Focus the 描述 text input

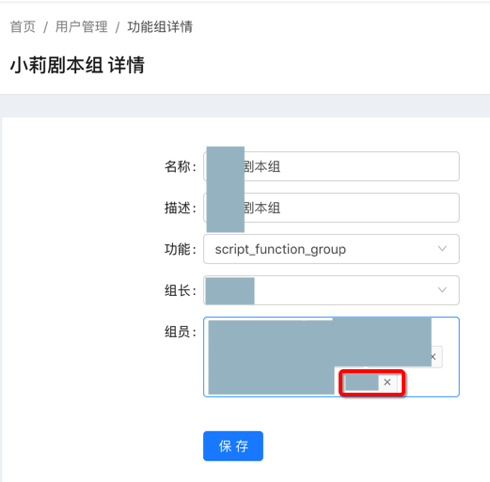[x=331, y=208]
